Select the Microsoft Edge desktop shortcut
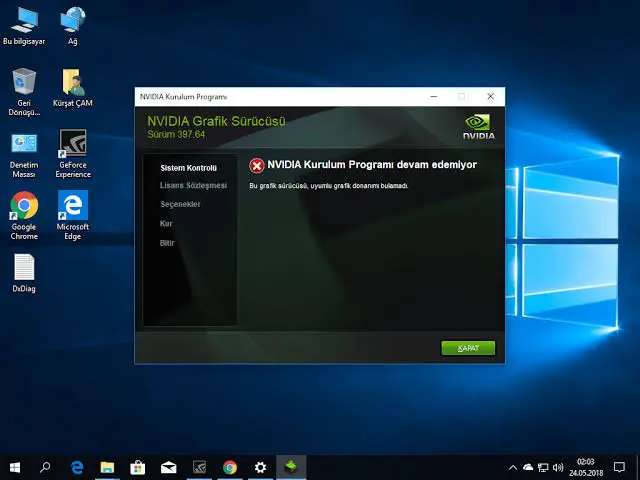This screenshot has height=480, width=640. click(73, 215)
